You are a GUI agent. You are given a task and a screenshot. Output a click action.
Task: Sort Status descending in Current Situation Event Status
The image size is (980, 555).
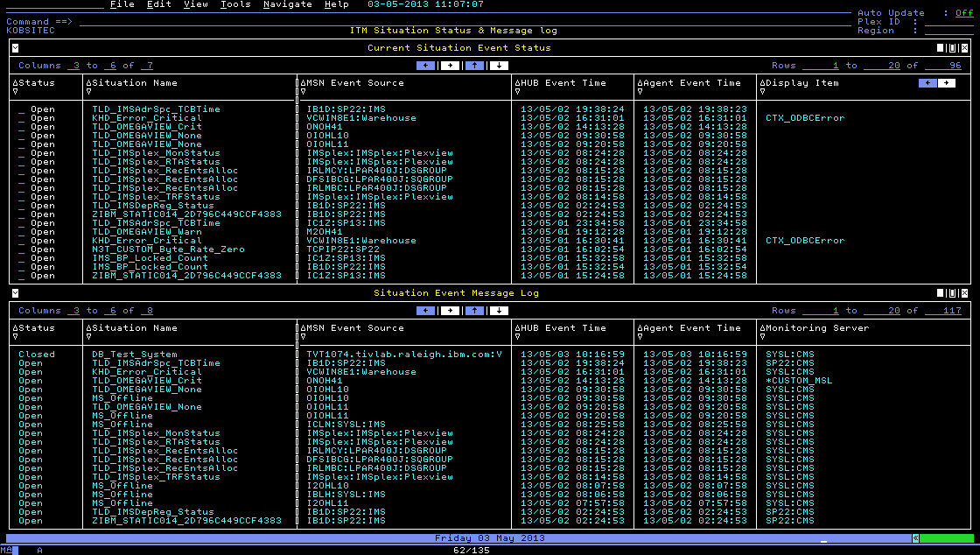pyautogui.click(x=15, y=91)
